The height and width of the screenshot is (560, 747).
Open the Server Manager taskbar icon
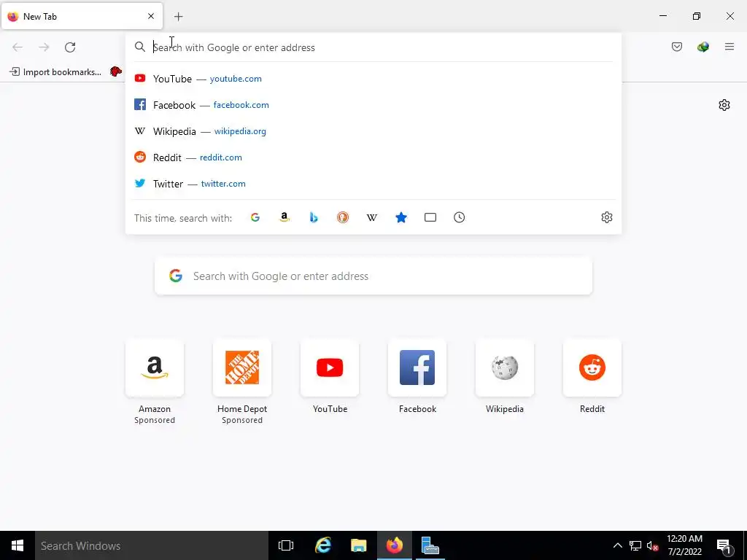click(430, 545)
